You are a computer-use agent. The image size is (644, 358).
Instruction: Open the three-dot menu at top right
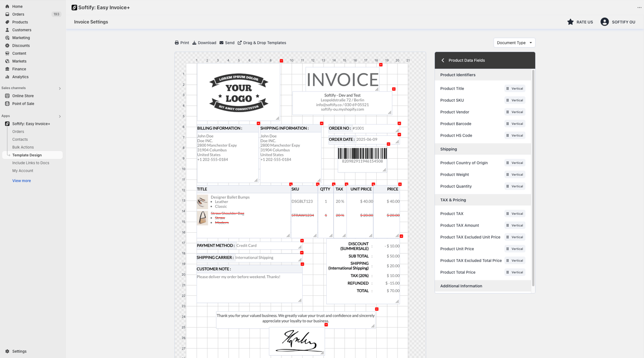coord(639,8)
